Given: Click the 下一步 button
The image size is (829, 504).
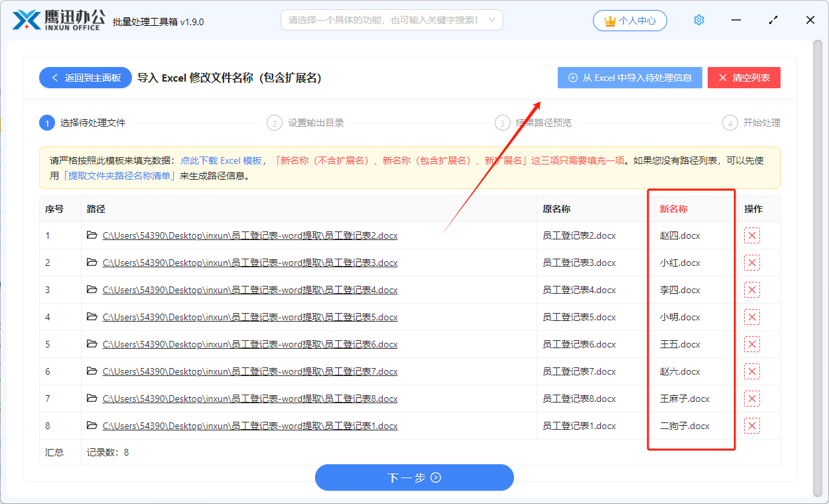Looking at the screenshot, I should 414,477.
